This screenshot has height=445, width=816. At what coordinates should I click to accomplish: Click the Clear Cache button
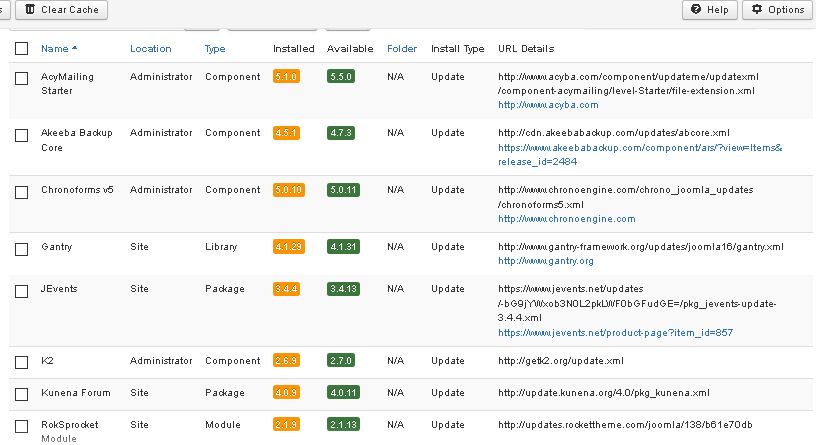click(61, 9)
